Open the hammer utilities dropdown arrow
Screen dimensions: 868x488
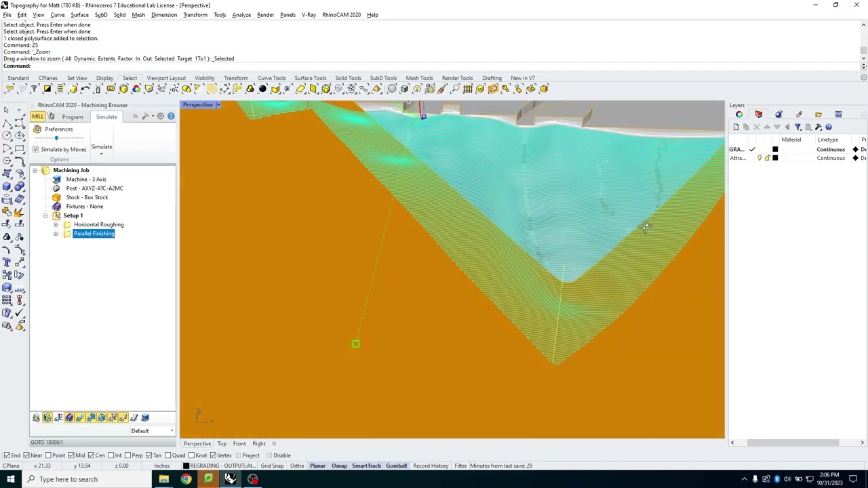[153, 117]
